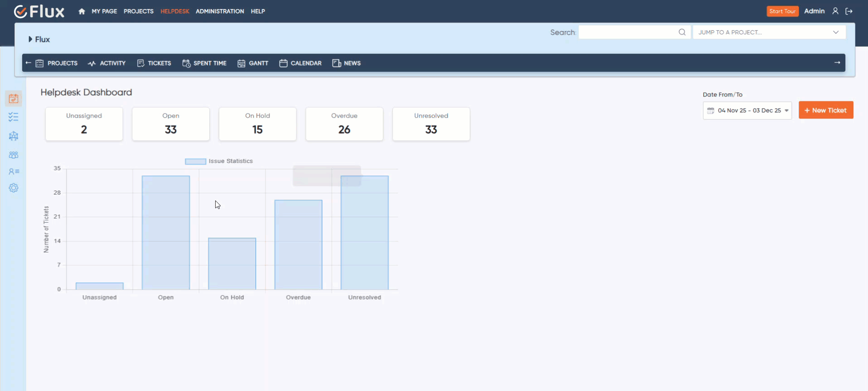Click the right arrow in project menu bar
Viewport: 868px width, 391px height.
[x=837, y=62]
